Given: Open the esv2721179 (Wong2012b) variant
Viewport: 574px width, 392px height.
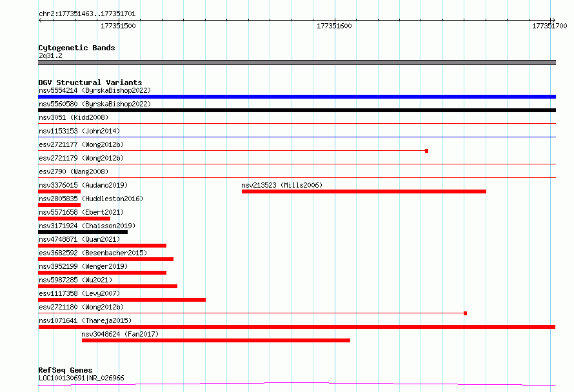Looking at the screenshot, I should click(x=81, y=158).
